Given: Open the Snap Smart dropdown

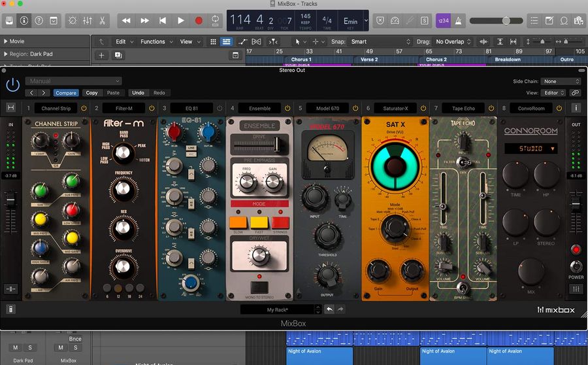Looking at the screenshot, I should click(381, 42).
